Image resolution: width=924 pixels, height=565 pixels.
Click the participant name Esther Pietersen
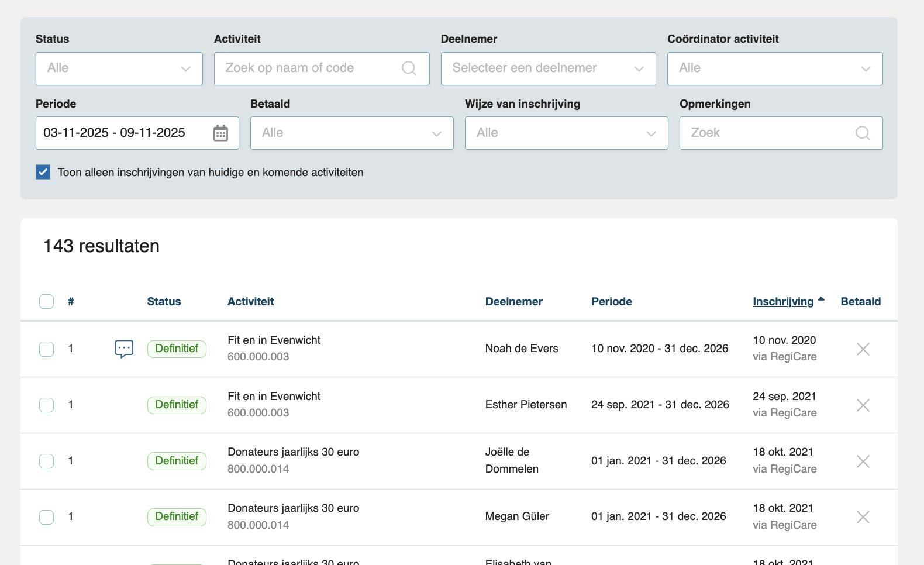(526, 405)
